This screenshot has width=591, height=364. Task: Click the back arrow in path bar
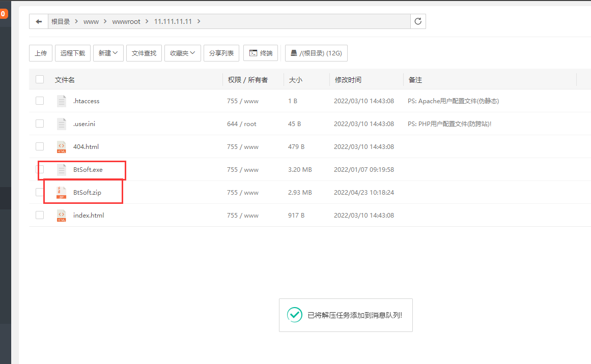39,21
